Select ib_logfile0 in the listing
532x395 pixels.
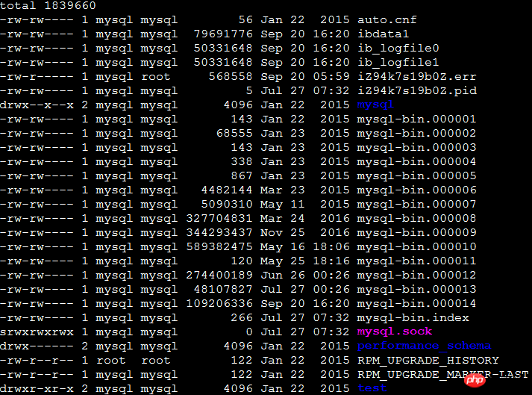tap(398, 49)
